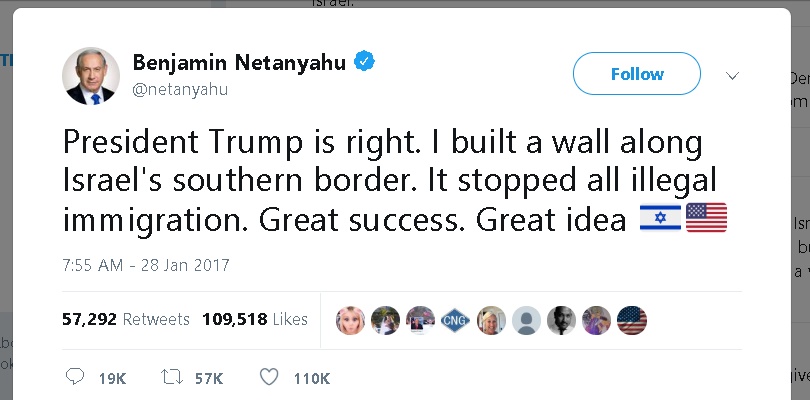Follow the @netanyahu account
The height and width of the screenshot is (400, 810).
pos(636,74)
